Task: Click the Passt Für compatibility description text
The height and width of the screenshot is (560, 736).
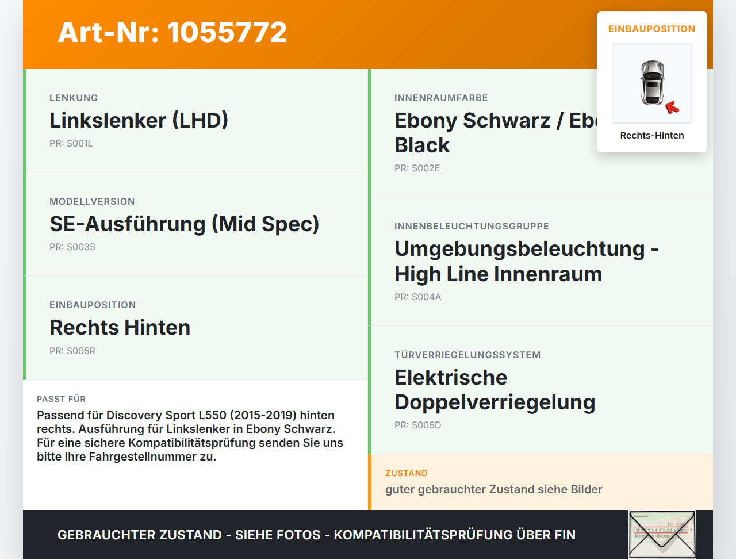Action: coord(190,436)
